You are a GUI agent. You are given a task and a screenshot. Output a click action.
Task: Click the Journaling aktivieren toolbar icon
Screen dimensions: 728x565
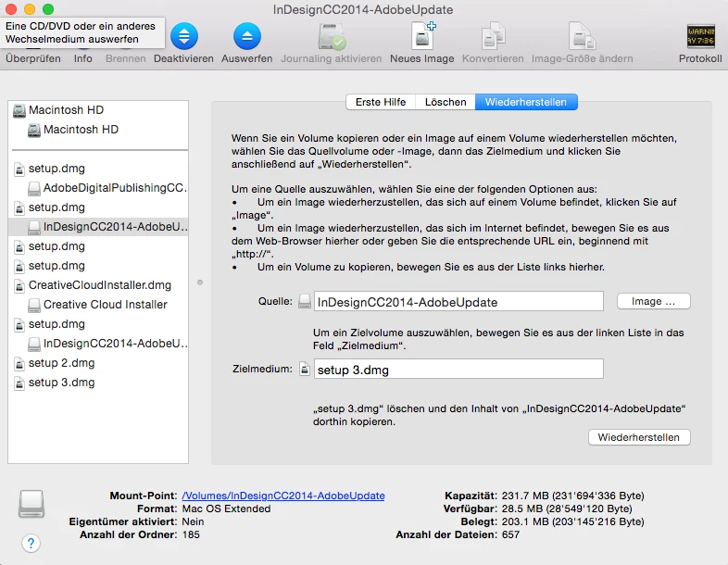click(331, 36)
